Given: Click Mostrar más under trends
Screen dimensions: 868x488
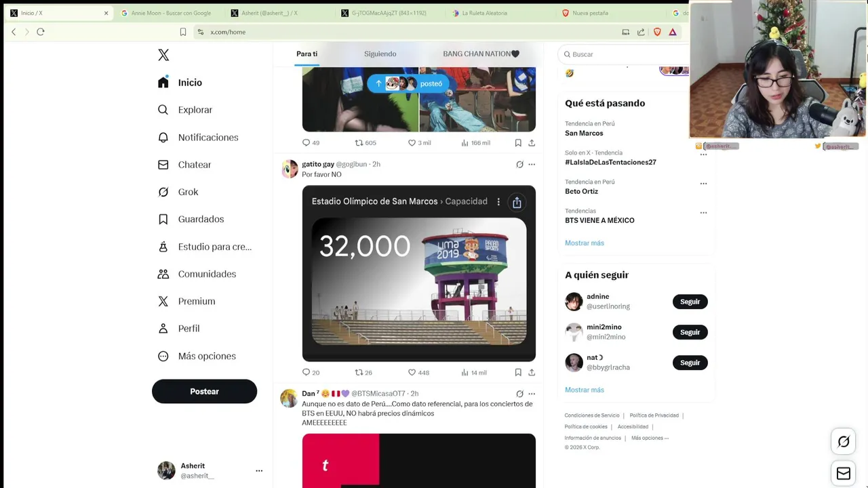Looking at the screenshot, I should click(585, 243).
